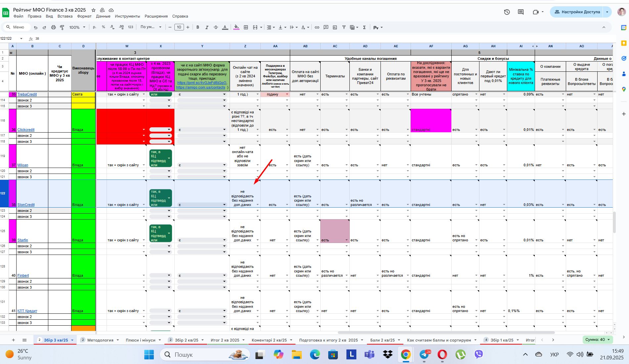
Task: Open the SlonCredit hyperlink in column B
Action: pos(26,205)
